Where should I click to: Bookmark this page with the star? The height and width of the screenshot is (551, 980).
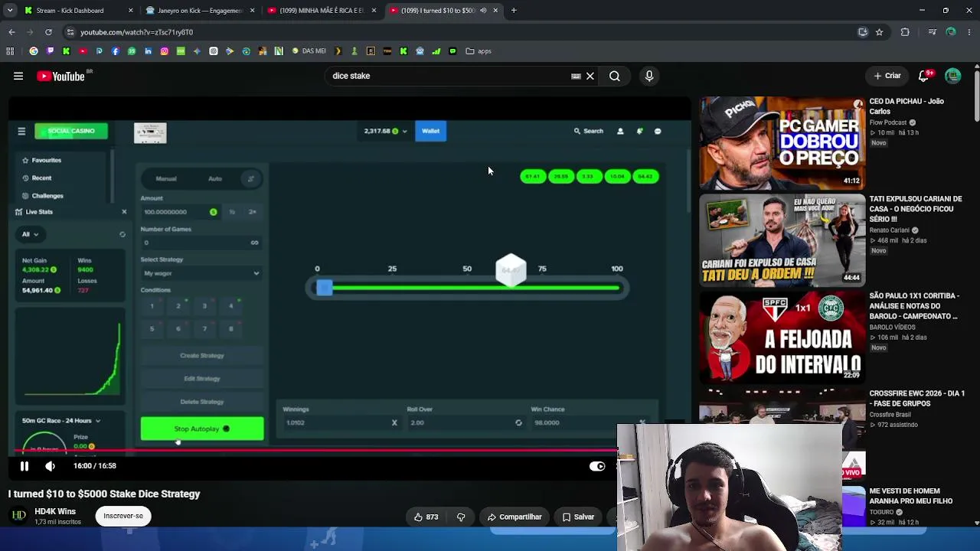(879, 32)
